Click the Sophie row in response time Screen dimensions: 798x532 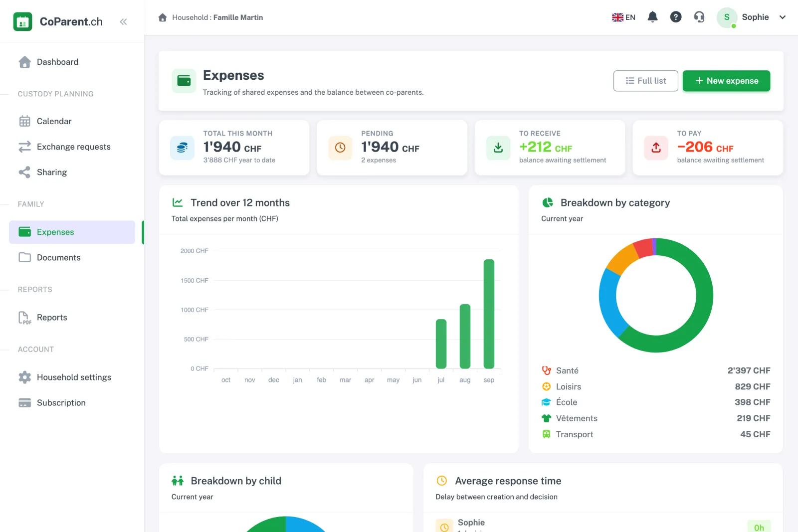click(x=603, y=525)
